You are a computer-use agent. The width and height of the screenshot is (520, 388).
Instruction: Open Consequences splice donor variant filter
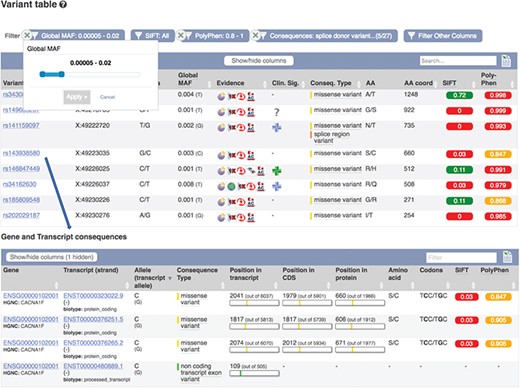328,36
